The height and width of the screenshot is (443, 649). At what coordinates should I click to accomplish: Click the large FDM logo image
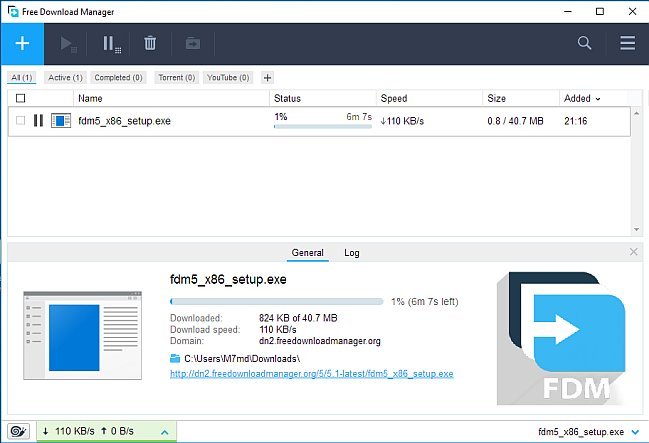(561, 338)
